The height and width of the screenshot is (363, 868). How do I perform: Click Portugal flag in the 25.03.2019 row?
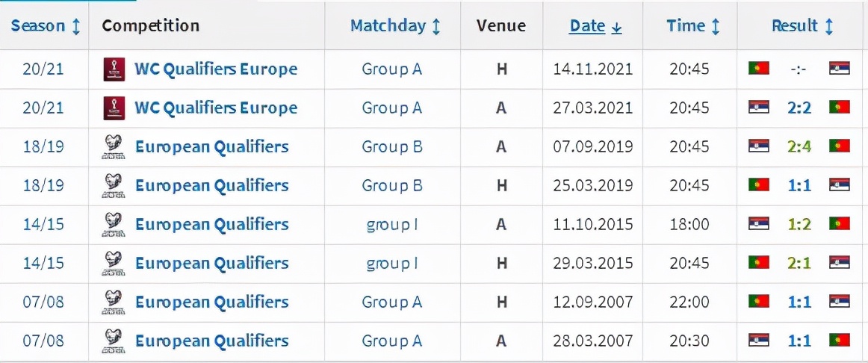tap(758, 185)
